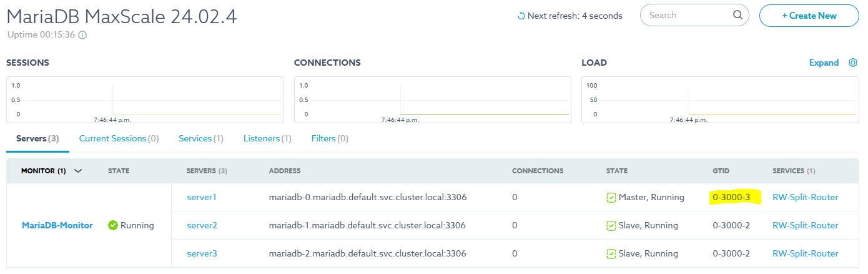Collapse the MONITOR column chevron
The width and height of the screenshot is (868, 274).
(x=78, y=171)
